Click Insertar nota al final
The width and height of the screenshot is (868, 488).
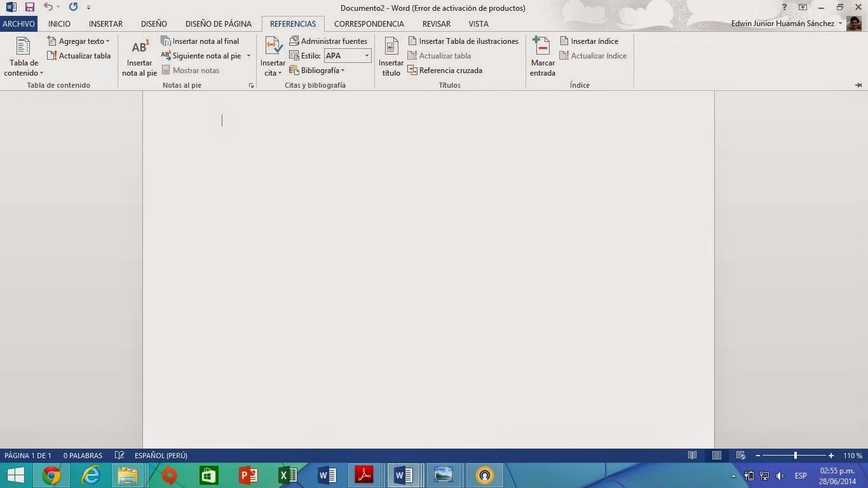point(201,41)
